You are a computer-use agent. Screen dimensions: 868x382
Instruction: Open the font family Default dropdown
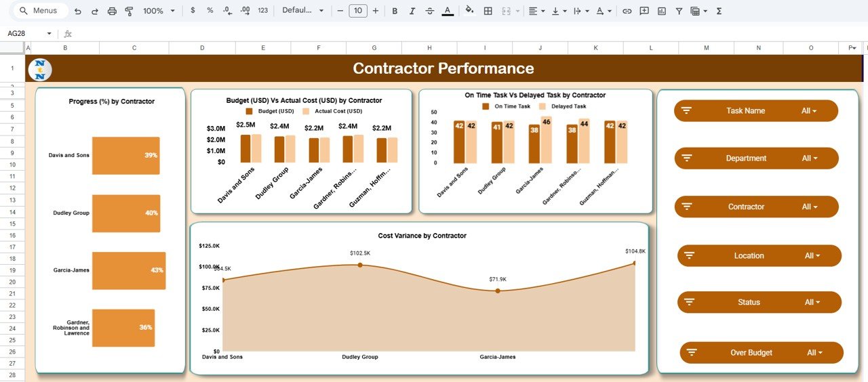[302, 11]
